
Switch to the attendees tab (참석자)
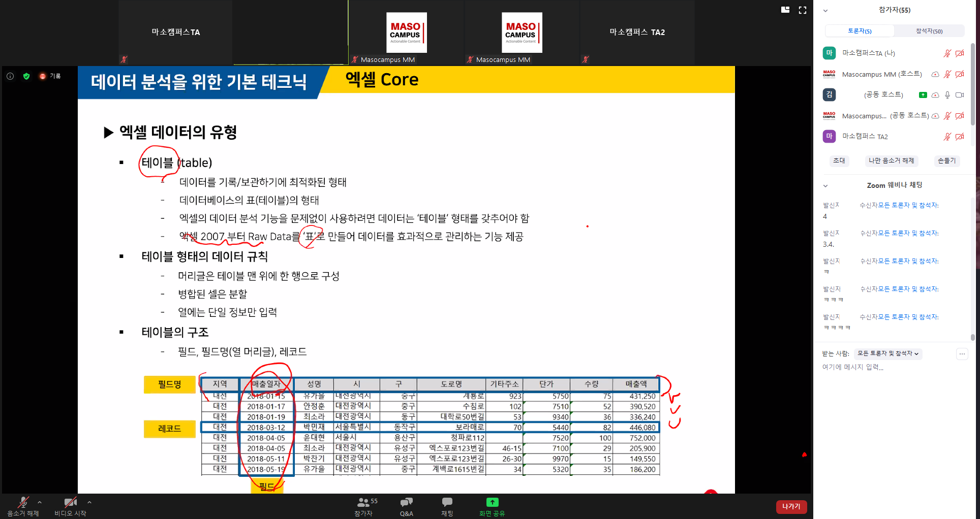click(x=929, y=31)
